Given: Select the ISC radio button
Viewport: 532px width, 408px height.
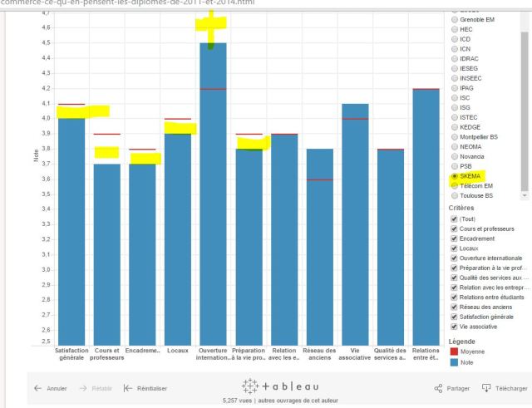Looking at the screenshot, I should click(455, 98).
